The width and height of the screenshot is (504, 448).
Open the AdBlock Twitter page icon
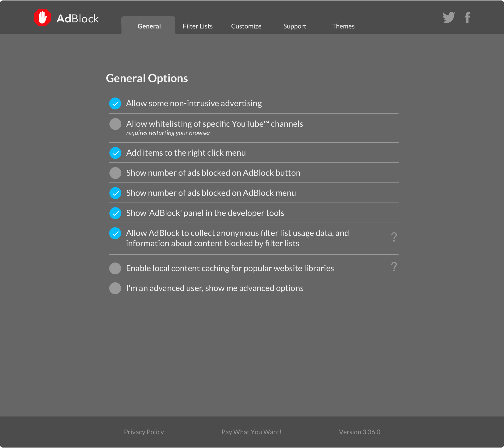click(448, 17)
